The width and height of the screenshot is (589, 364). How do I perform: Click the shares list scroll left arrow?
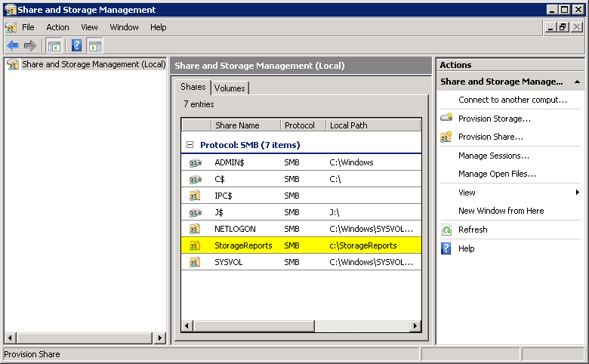[187, 326]
